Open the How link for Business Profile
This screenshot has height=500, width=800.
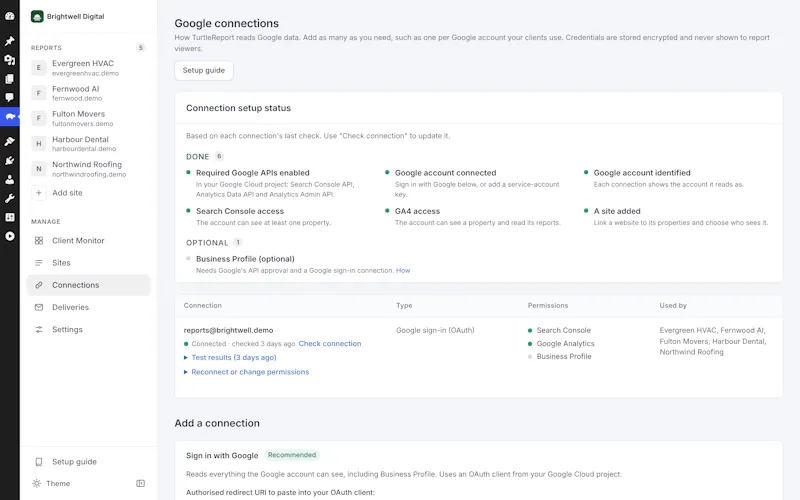coord(403,270)
